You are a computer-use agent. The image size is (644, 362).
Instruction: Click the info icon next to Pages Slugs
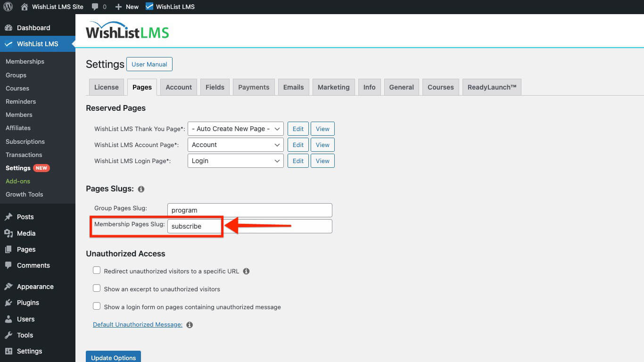[x=140, y=189]
